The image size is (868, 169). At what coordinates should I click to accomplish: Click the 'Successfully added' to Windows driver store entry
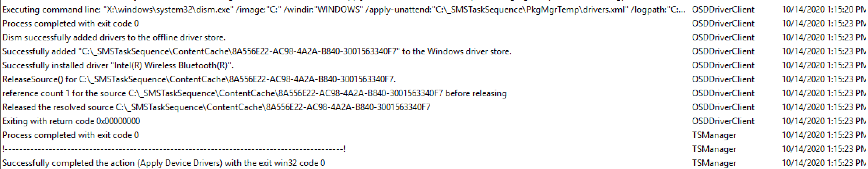point(256,51)
